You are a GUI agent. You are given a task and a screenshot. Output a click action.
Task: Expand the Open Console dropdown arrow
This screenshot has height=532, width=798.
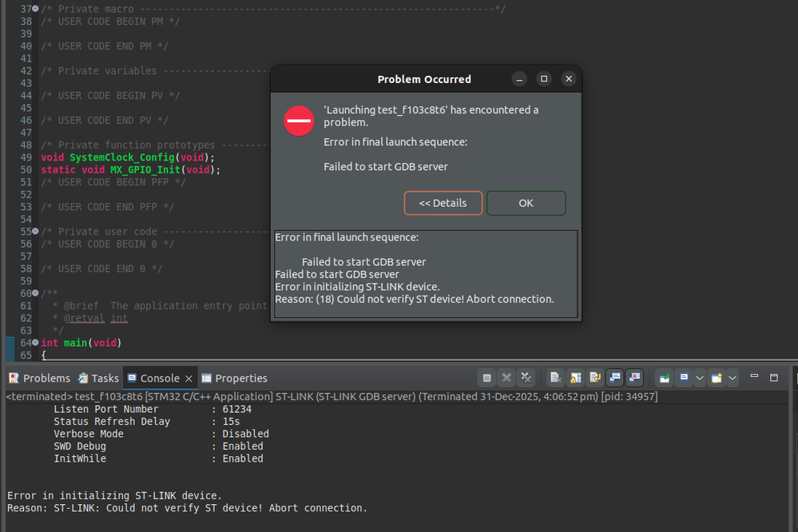[x=732, y=378]
